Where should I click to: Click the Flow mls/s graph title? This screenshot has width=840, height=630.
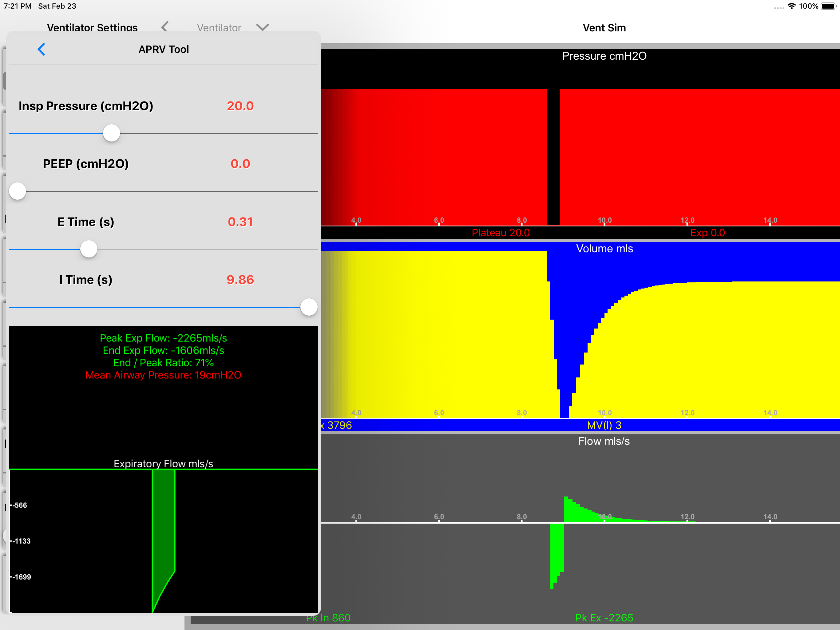[x=604, y=441]
